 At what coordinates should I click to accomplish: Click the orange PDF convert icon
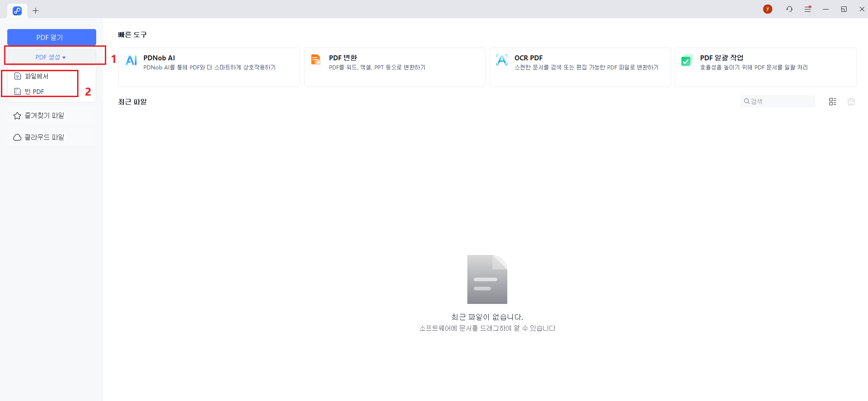click(316, 60)
